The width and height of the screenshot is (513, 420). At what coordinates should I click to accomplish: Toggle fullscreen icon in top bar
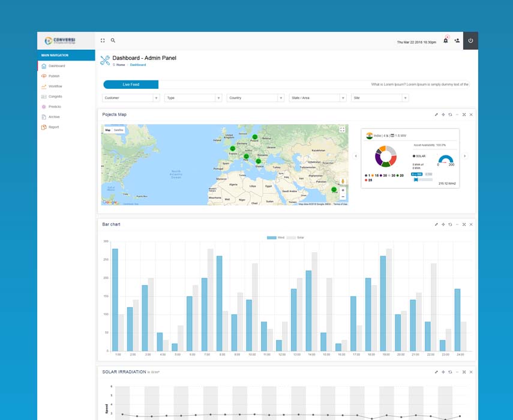pyautogui.click(x=103, y=41)
